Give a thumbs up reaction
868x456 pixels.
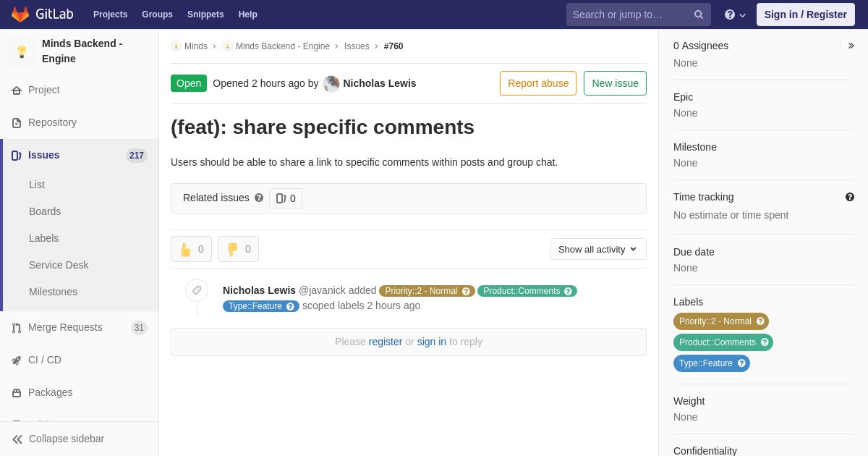point(191,249)
